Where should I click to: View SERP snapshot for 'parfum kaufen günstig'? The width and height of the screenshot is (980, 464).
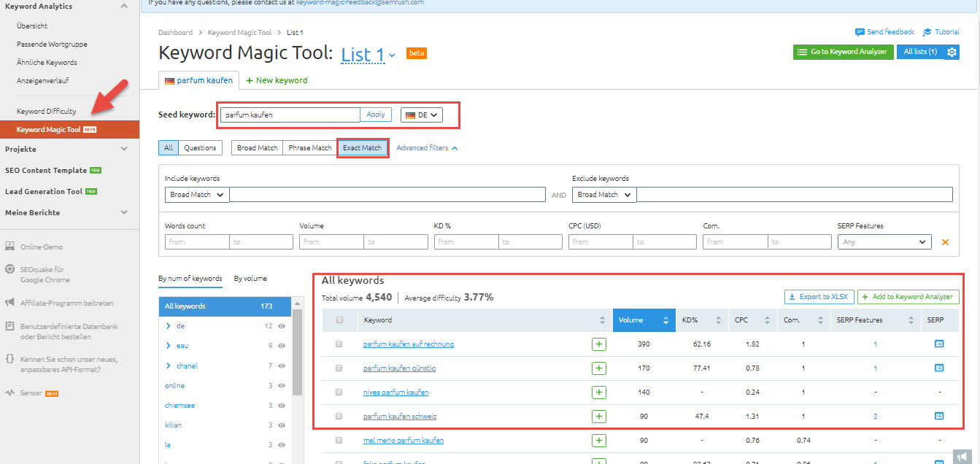pyautogui.click(x=939, y=368)
